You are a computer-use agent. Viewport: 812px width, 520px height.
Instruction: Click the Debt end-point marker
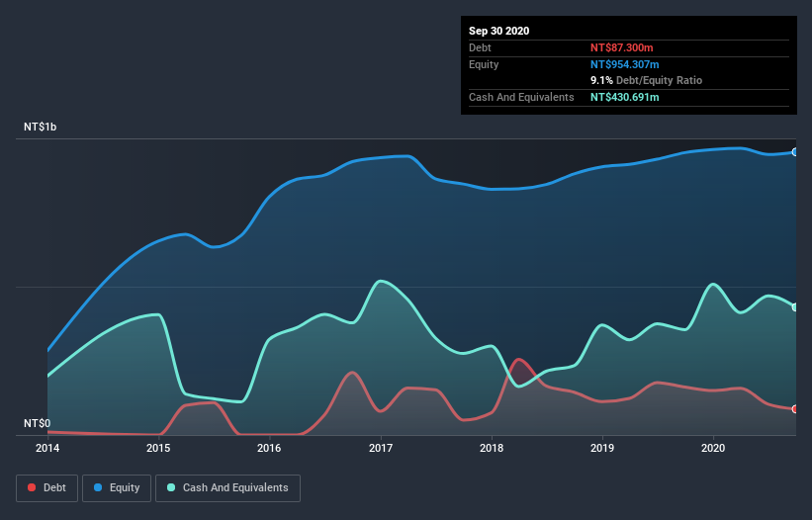click(x=795, y=409)
